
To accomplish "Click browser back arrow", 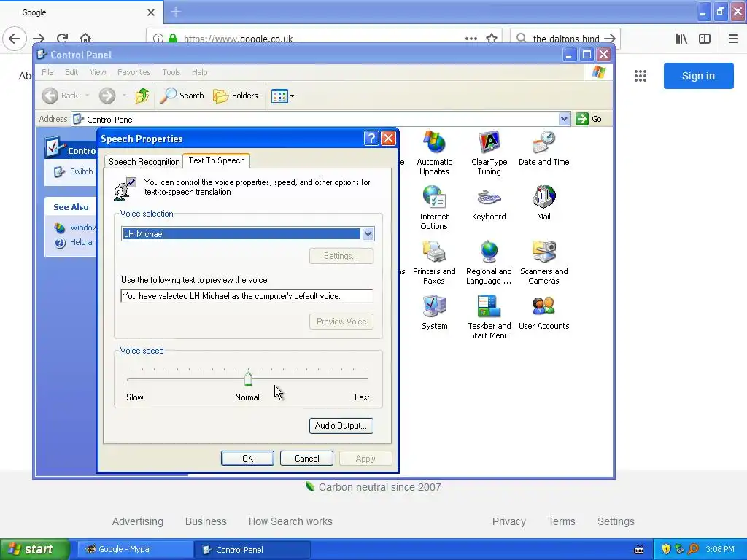I will [x=15, y=38].
